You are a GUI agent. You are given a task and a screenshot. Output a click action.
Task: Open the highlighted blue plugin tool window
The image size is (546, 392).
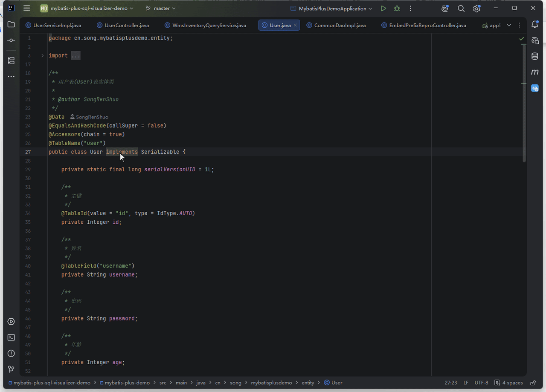tap(535, 88)
